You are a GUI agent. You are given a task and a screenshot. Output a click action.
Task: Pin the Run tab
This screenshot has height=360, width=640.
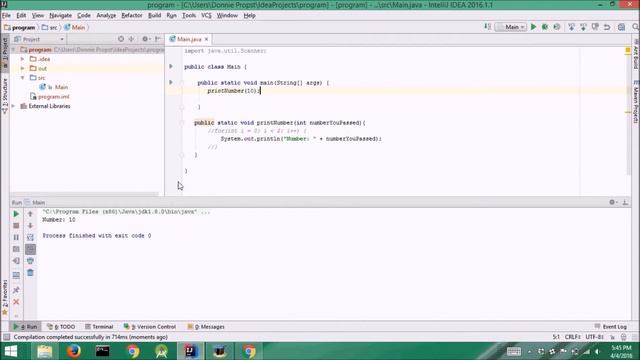click(x=16, y=290)
